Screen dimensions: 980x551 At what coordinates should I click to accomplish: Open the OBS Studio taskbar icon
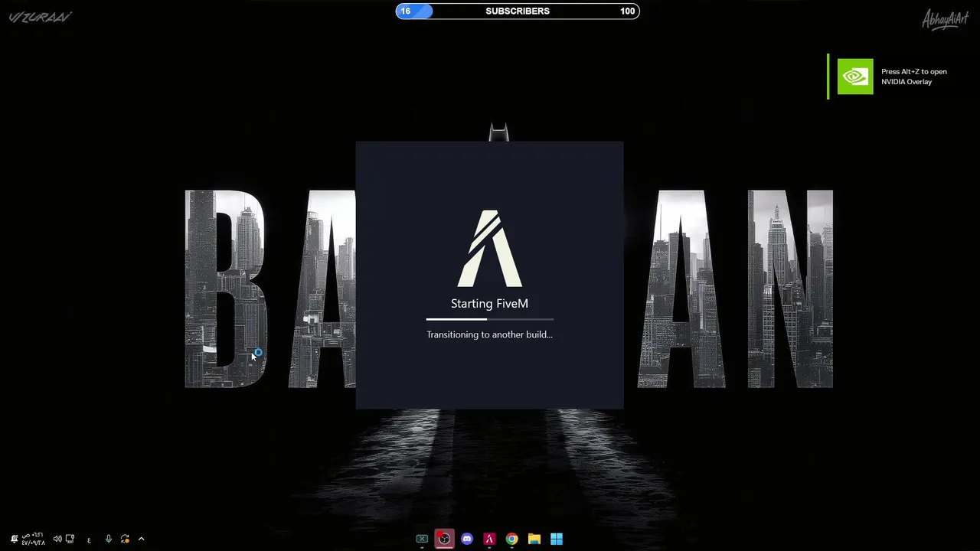tap(444, 539)
